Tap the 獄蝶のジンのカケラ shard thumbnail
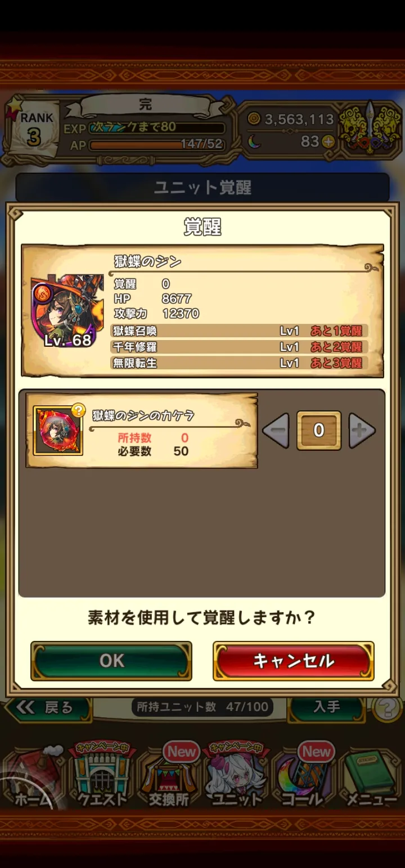 point(58,431)
